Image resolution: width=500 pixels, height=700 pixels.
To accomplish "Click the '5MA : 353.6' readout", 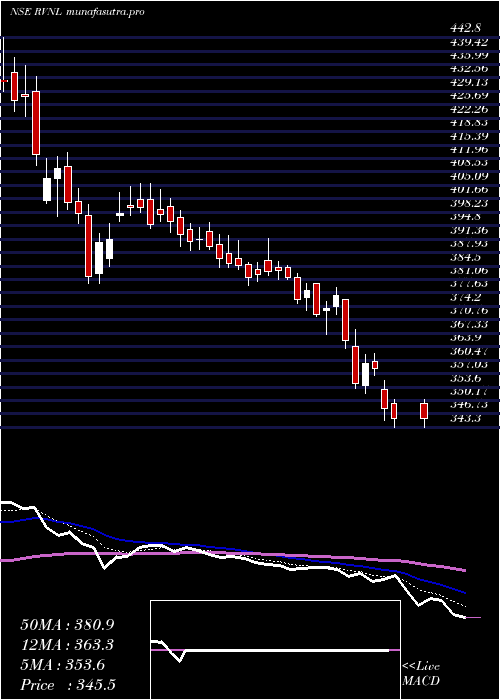I will (x=63, y=665).
